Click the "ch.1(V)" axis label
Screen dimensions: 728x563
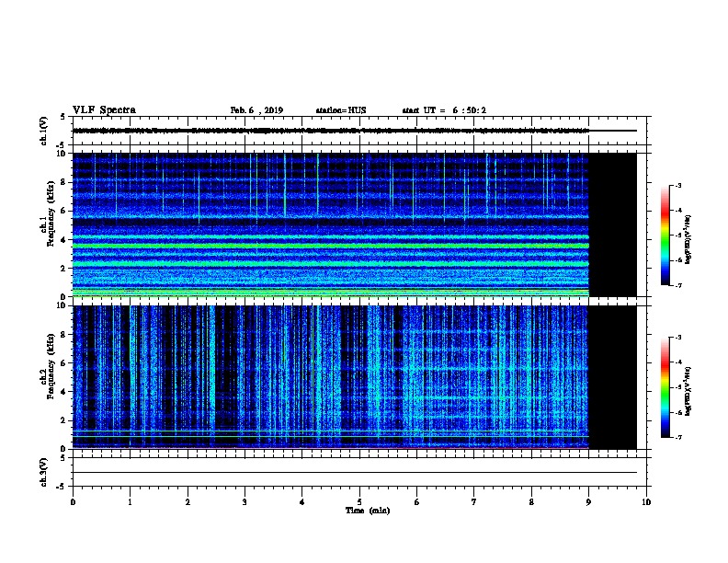43,131
